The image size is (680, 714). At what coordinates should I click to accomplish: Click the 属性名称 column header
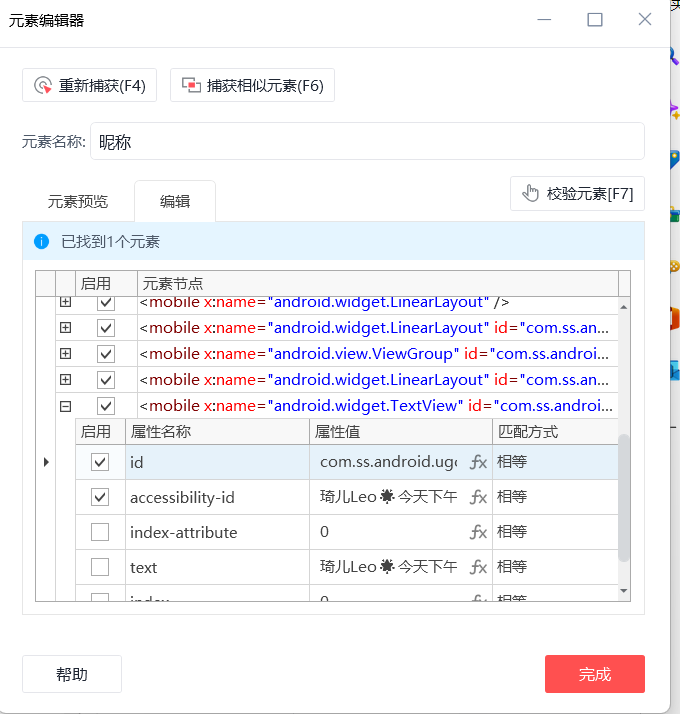pyautogui.click(x=217, y=431)
